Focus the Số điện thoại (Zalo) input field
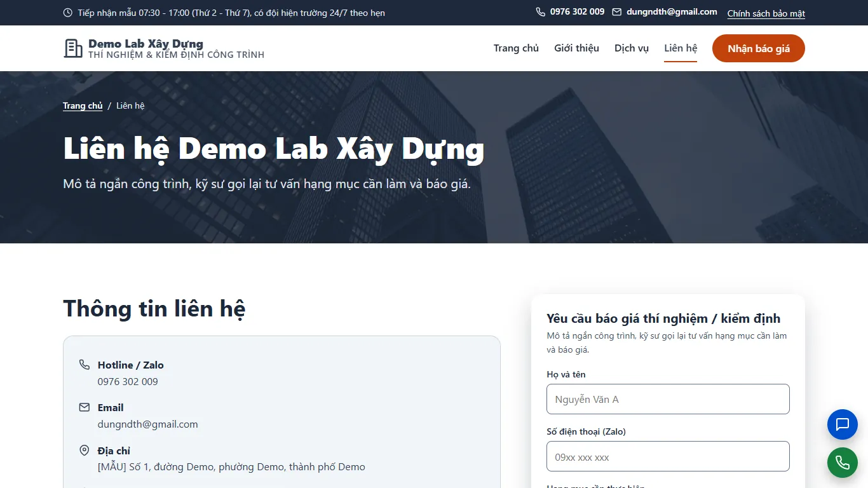Image resolution: width=868 pixels, height=488 pixels. (x=668, y=456)
